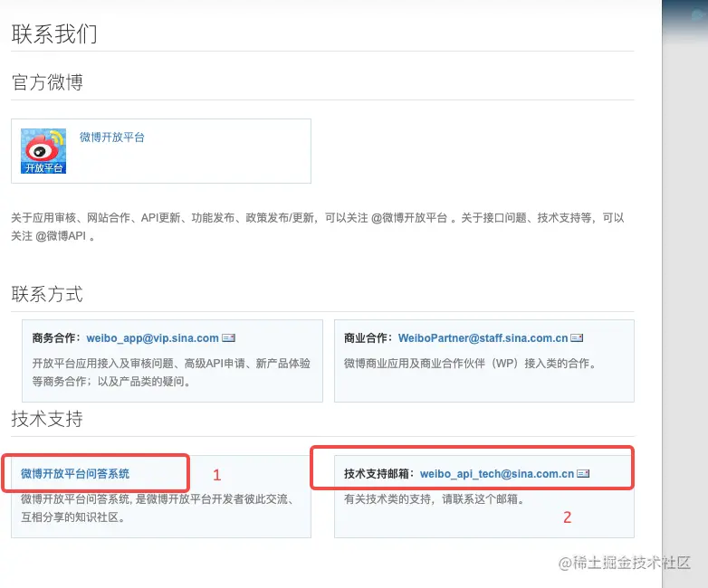708x588 pixels.
Task: Select the 官方微博 section heading
Action: tap(47, 82)
